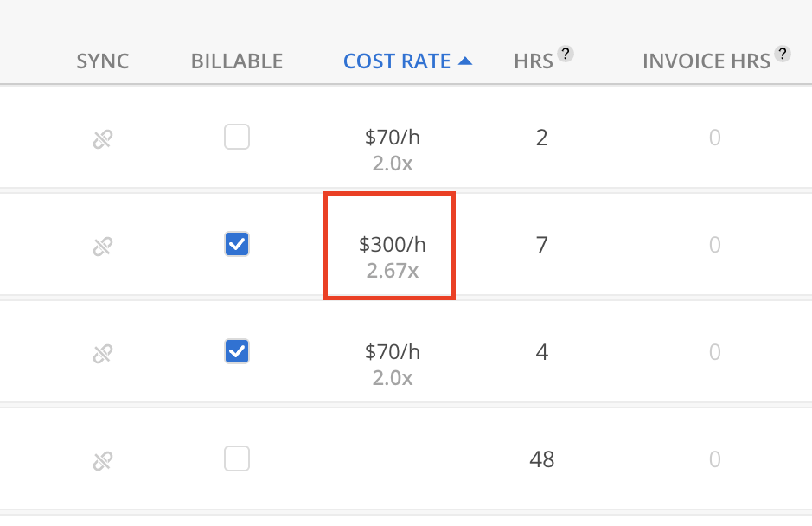Click the $70/h cost rate in the 2-hour row
The width and height of the screenshot is (812, 526).
[x=393, y=137]
